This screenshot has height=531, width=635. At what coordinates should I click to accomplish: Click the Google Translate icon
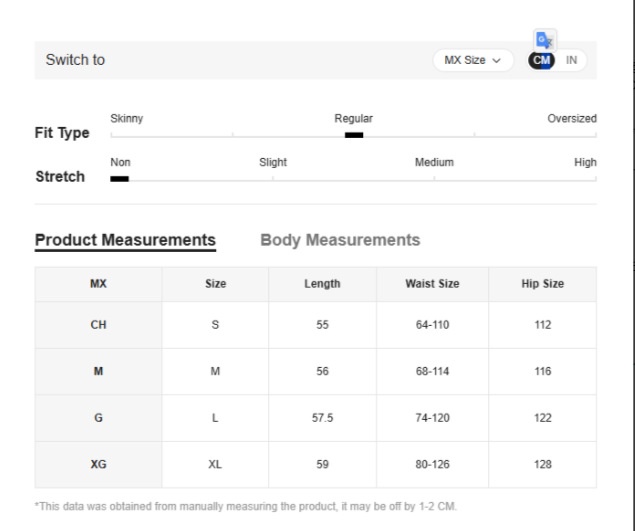tap(545, 40)
